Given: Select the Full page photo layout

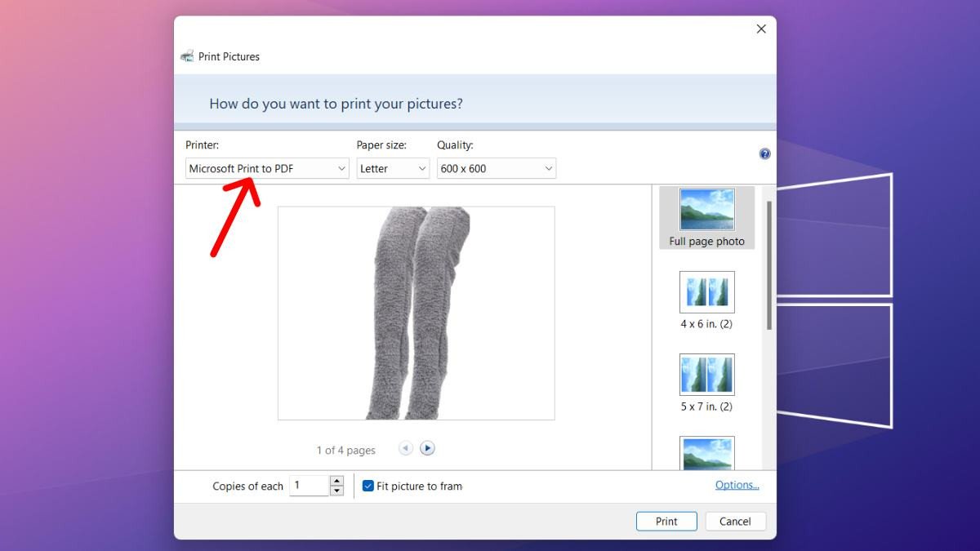Looking at the screenshot, I should pos(706,217).
